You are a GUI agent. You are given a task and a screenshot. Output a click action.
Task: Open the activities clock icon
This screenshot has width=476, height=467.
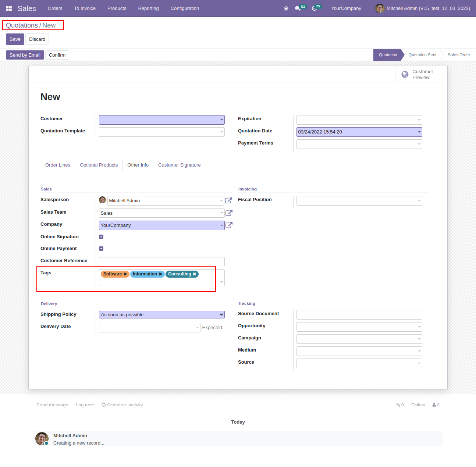[x=314, y=8]
